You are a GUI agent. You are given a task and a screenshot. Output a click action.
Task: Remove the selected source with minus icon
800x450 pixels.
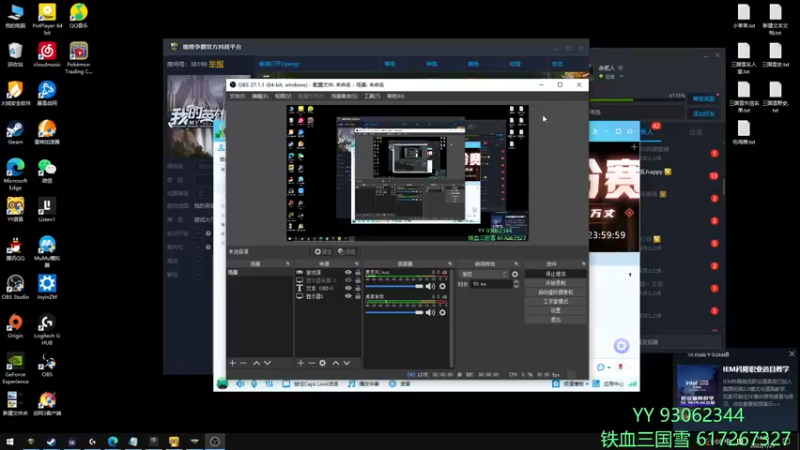pyautogui.click(x=311, y=363)
